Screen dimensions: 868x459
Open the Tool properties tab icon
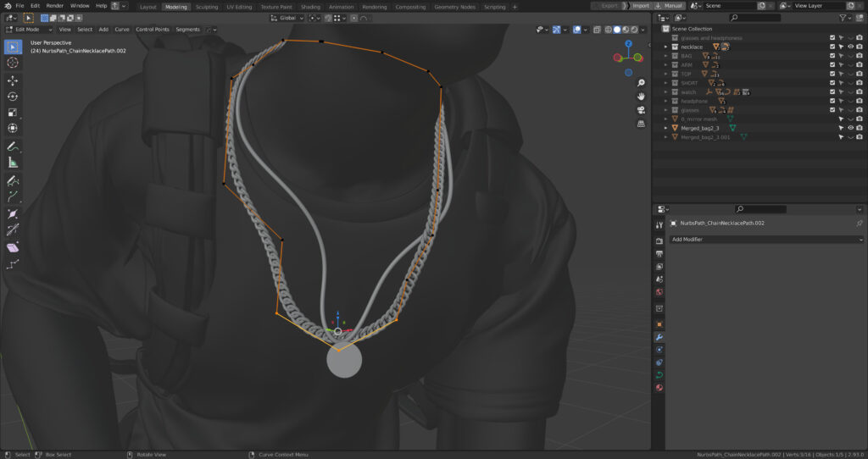point(659,225)
